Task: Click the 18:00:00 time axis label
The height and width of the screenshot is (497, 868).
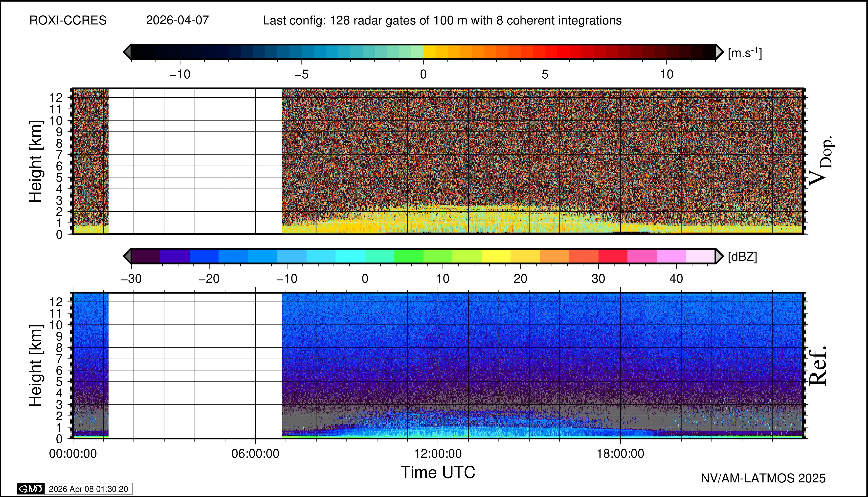Action: (x=620, y=454)
